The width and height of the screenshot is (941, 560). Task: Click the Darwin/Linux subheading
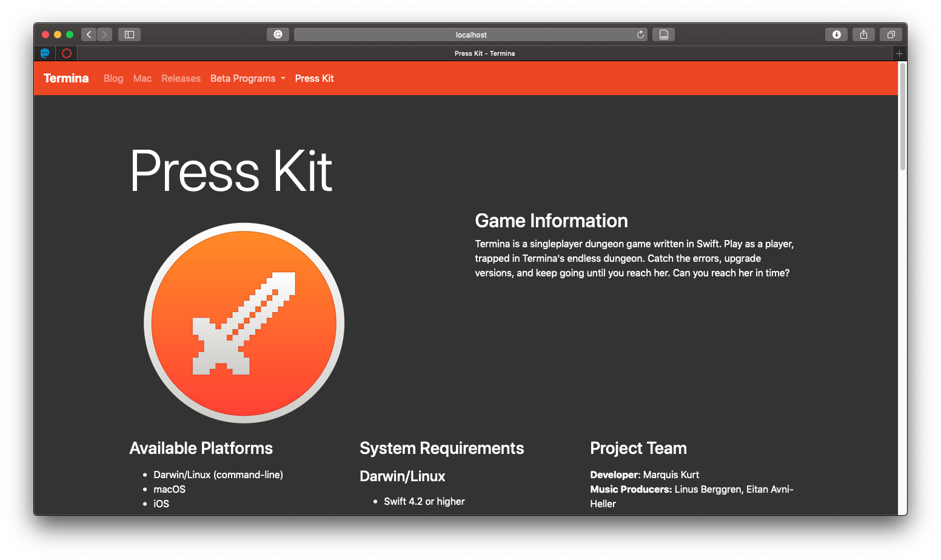point(403,476)
